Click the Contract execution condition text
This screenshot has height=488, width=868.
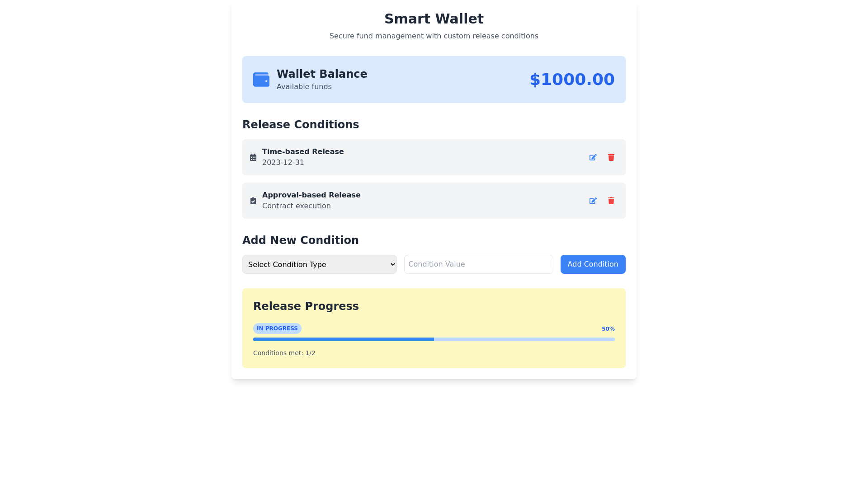296,206
